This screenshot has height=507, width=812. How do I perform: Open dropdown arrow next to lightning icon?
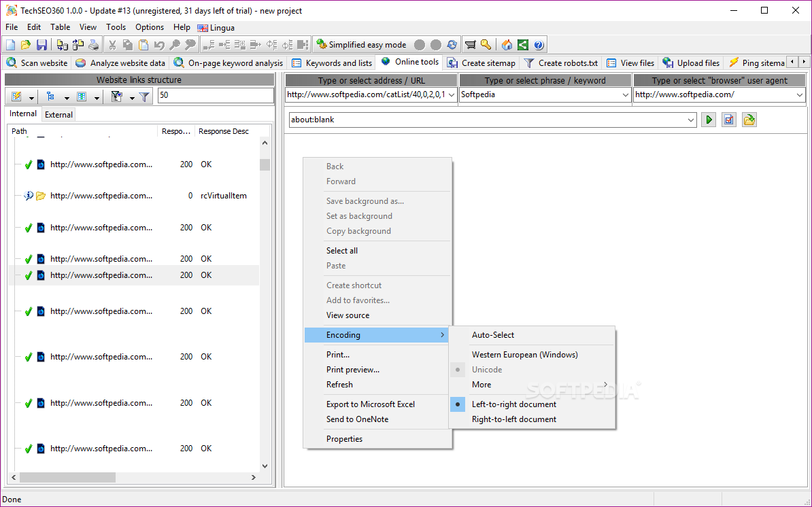(x=31, y=97)
